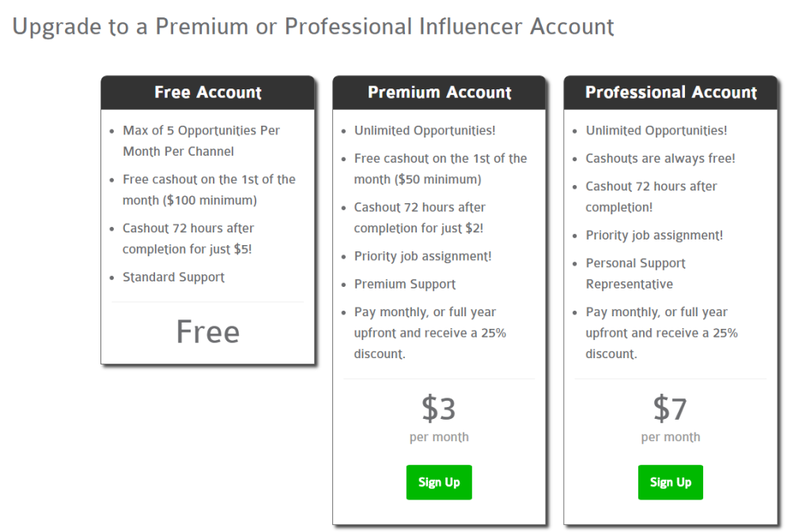Image resolution: width=810 pixels, height=532 pixels.
Task: Click the '$50 minimum' cashout item
Action: pos(440,168)
